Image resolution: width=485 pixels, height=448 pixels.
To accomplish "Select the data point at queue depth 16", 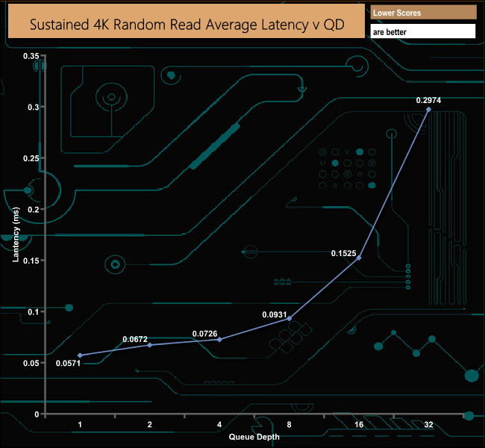I will click(x=359, y=258).
